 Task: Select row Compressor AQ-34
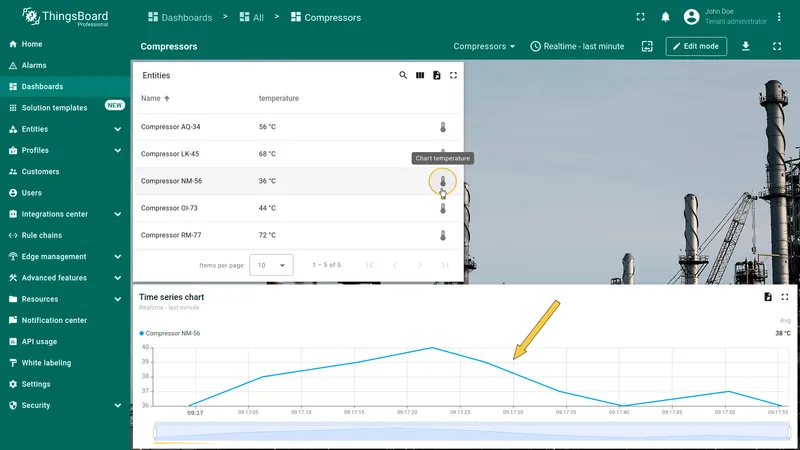(298, 127)
